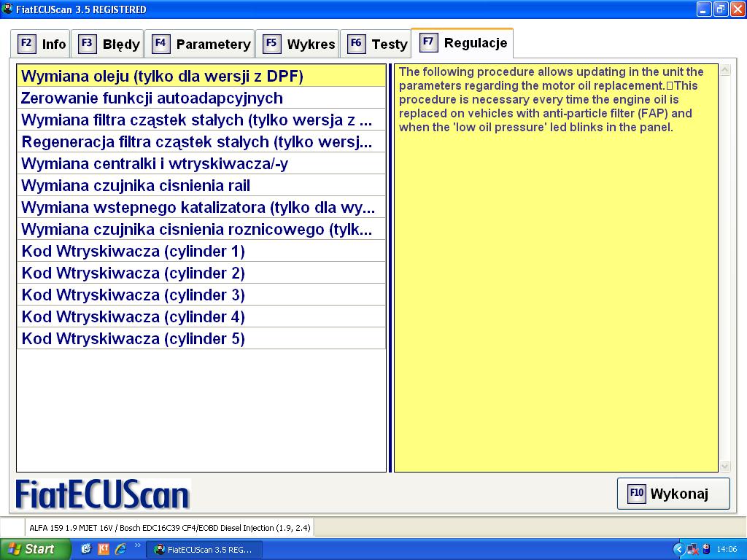Select Wymiana centralki i wtryskiwacza/-y
This screenshot has height=560, width=747.
pos(201,164)
